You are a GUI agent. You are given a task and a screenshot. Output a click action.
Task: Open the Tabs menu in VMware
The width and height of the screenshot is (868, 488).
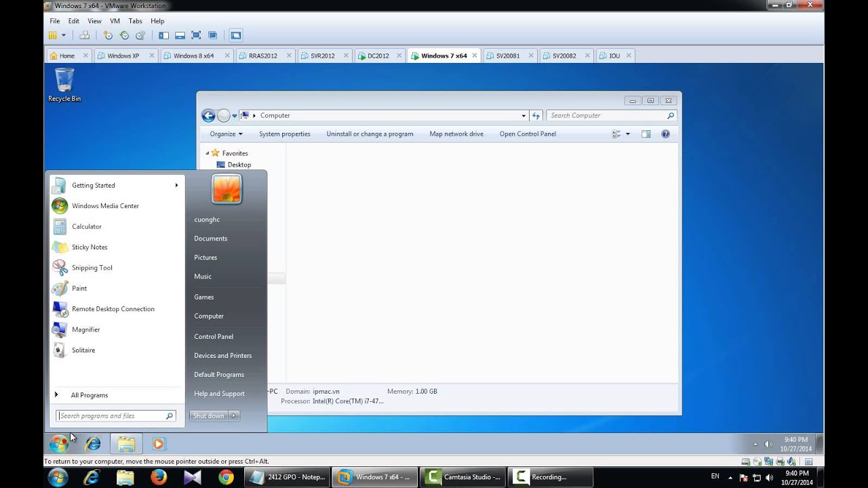coord(135,21)
